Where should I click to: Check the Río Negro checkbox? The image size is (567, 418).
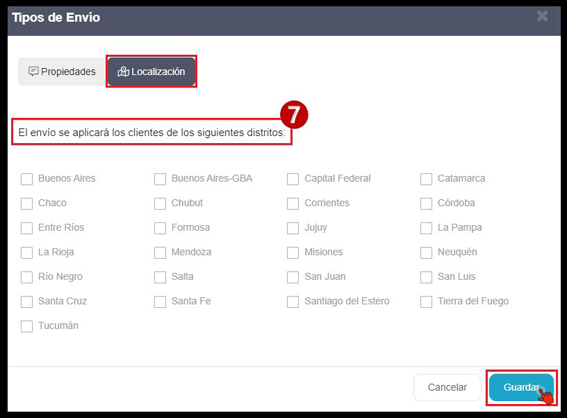(x=27, y=277)
